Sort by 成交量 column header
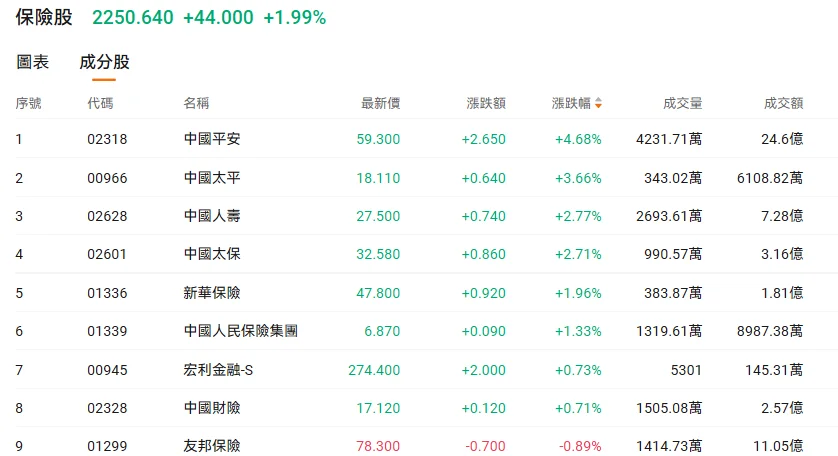 682,103
